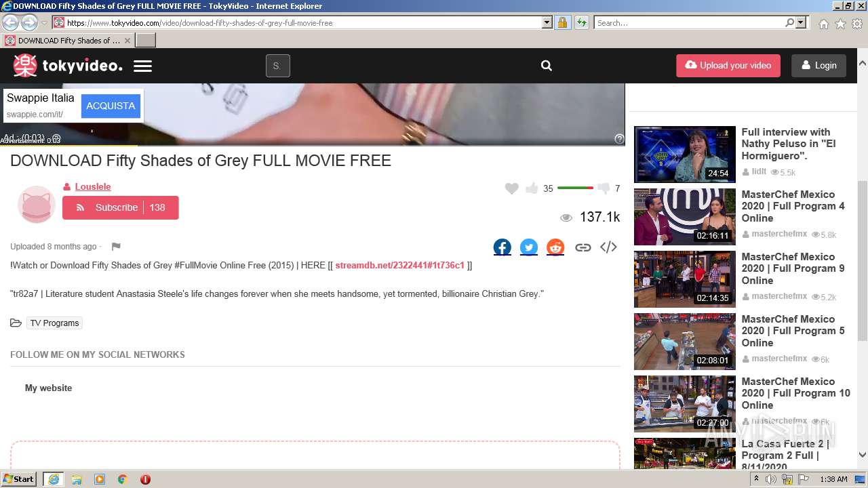This screenshot has width=868, height=488.
Task: Click the site search input box
Action: (277, 66)
